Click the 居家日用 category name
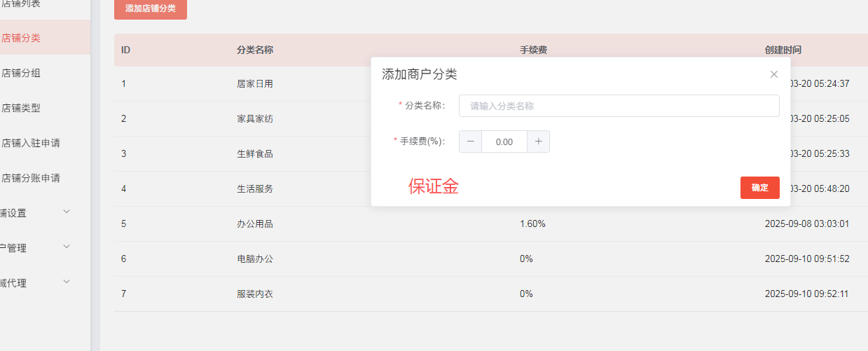 pos(255,84)
